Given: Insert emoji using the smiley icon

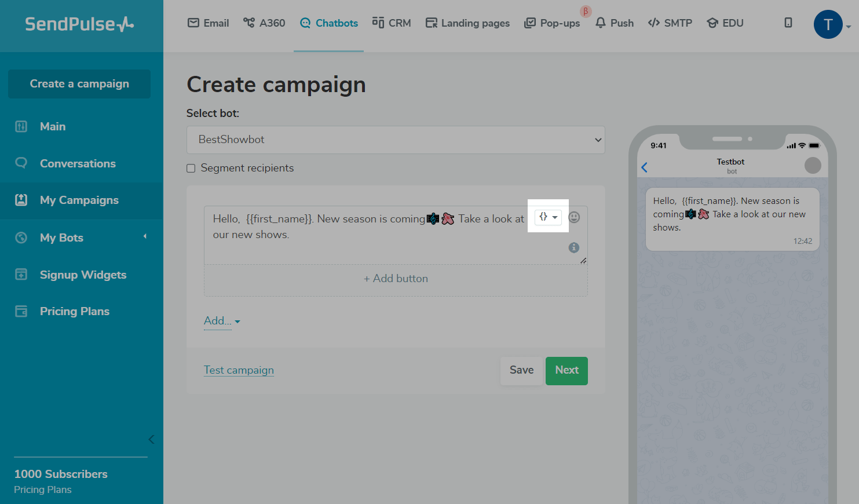Looking at the screenshot, I should [x=574, y=217].
